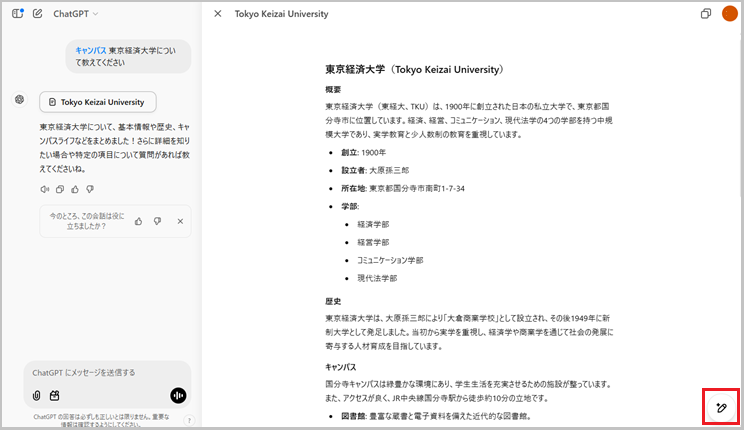Open the tools toolbox icon
Image resolution: width=744 pixels, height=430 pixels.
coord(55,395)
